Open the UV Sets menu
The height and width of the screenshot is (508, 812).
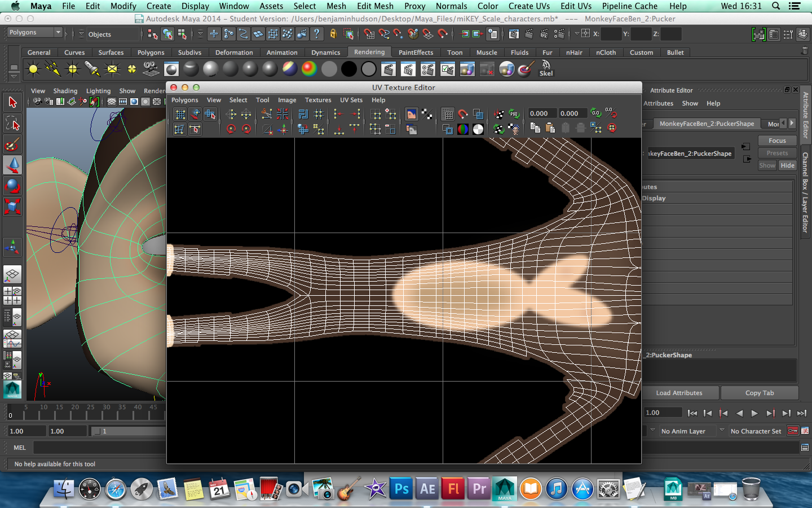351,100
